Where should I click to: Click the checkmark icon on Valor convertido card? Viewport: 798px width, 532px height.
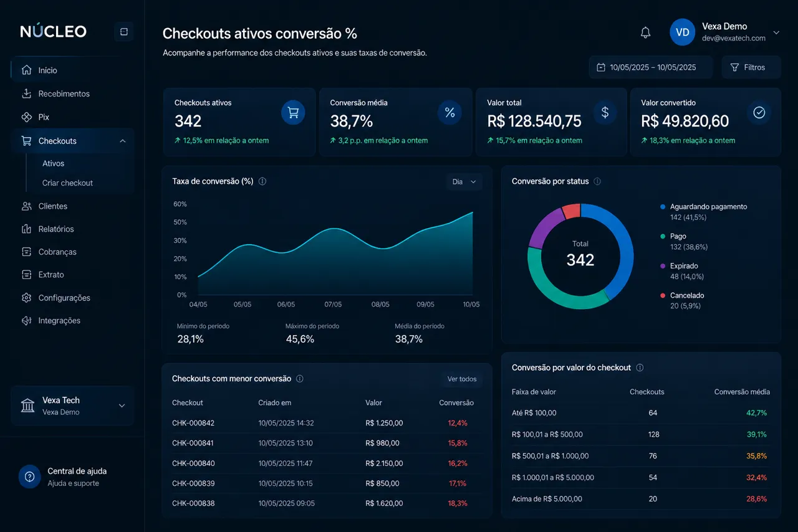click(759, 113)
